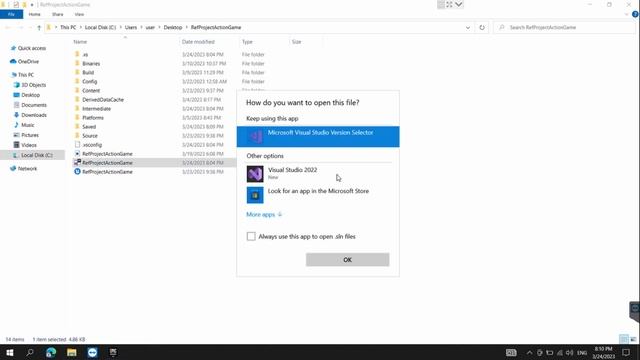
Task: Click Users breadcrumb in address bar
Action: (131, 27)
